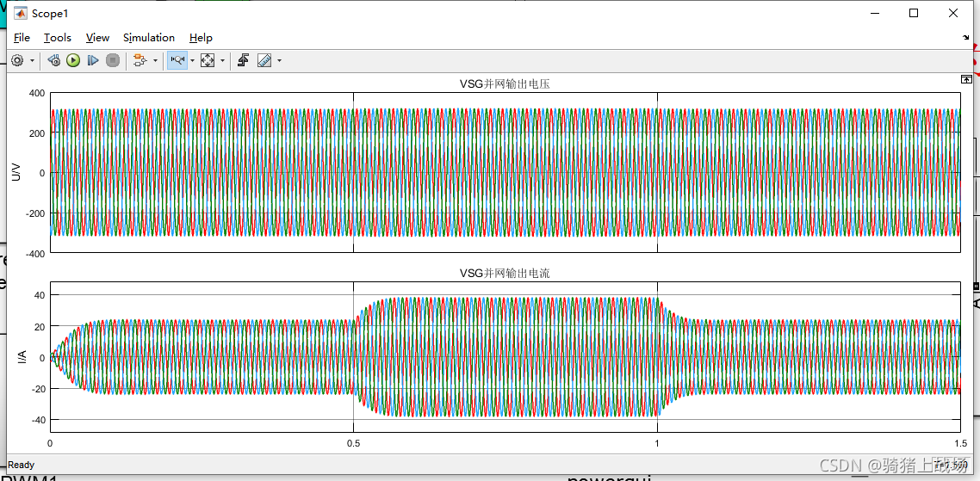Click the 400 tick on the voltage axis

[37, 93]
